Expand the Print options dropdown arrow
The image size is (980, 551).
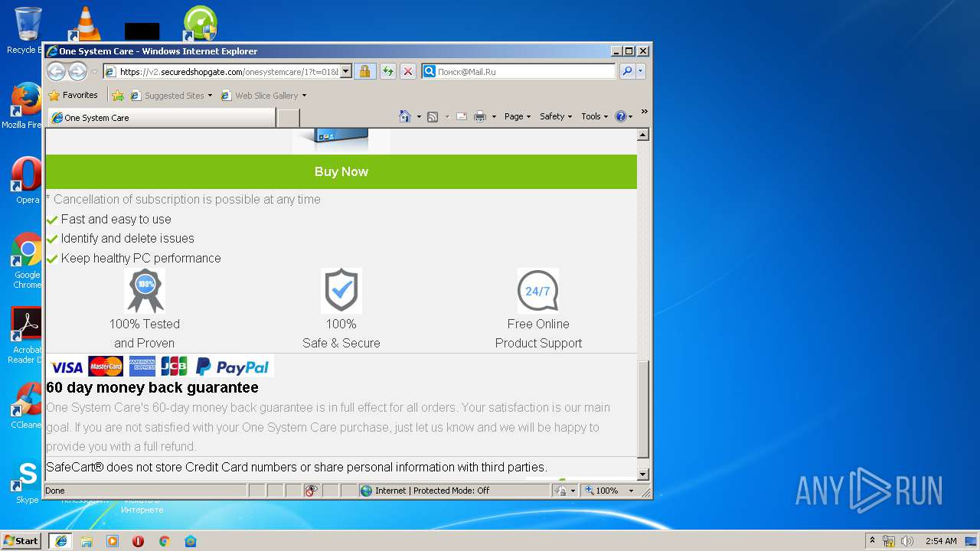click(494, 116)
